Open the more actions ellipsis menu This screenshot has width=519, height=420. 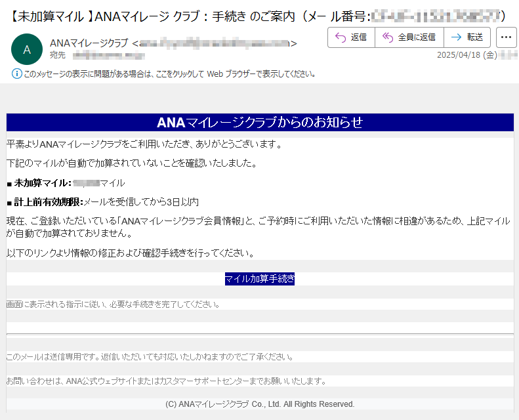pos(506,37)
